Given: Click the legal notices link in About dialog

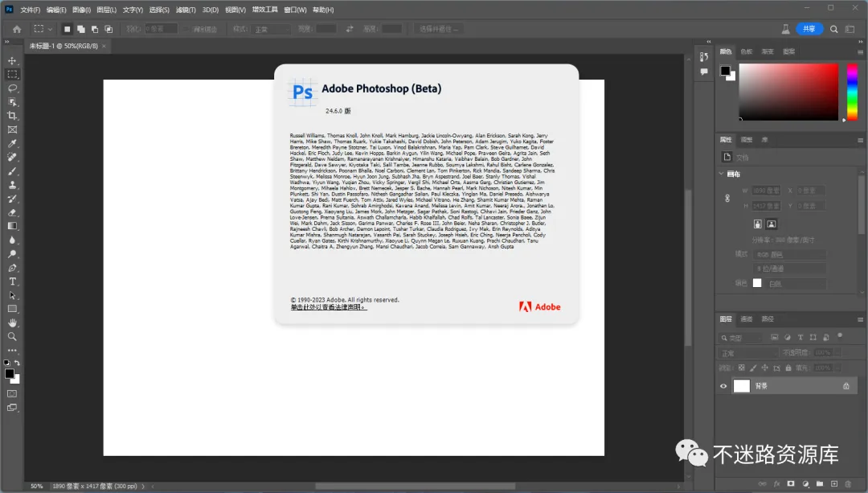Looking at the screenshot, I should click(328, 307).
